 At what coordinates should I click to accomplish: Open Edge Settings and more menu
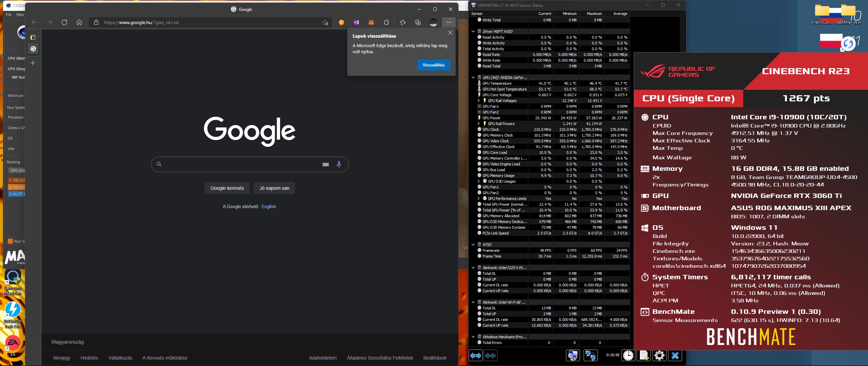pos(449,22)
